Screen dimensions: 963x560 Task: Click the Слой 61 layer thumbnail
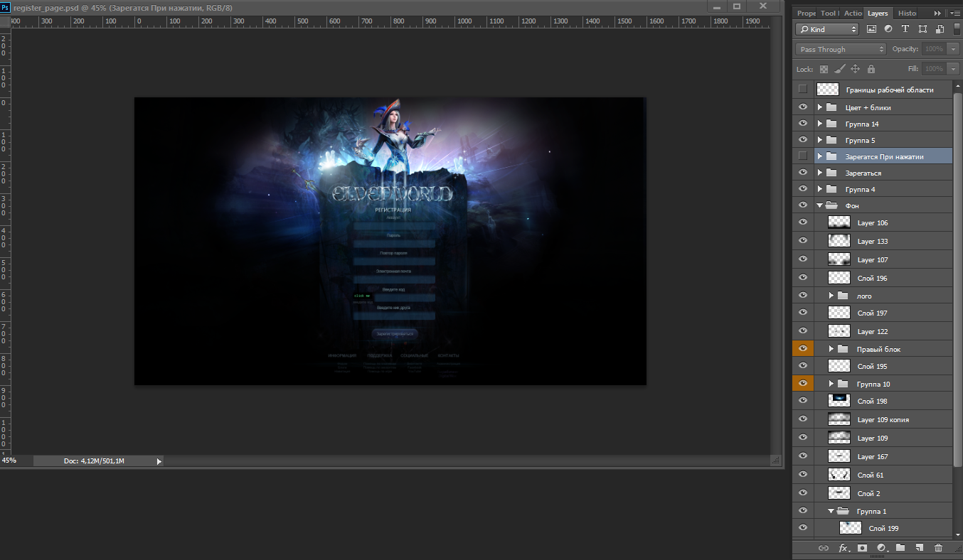pos(839,475)
